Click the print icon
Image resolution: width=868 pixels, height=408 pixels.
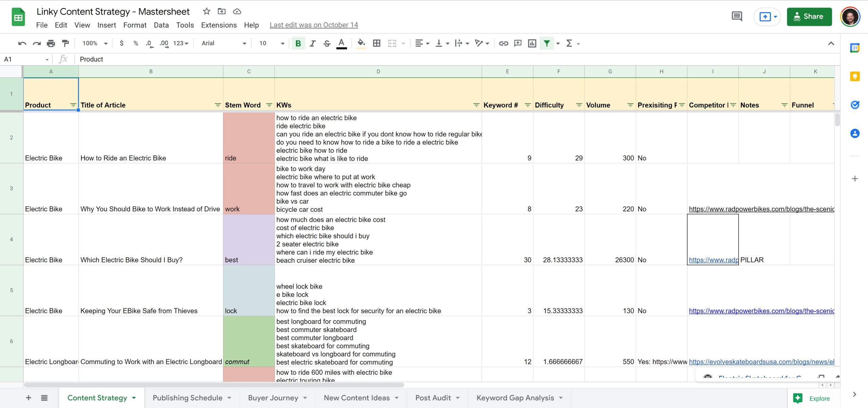51,43
